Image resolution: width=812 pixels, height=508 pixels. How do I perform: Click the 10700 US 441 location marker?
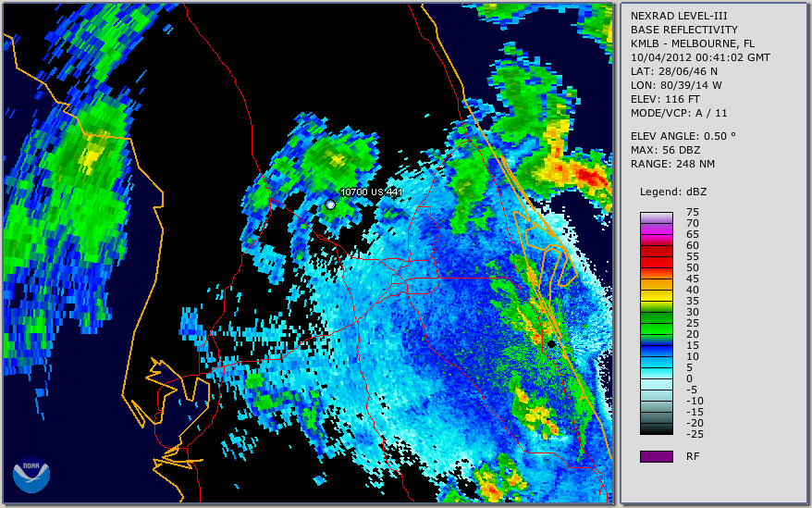(330, 205)
